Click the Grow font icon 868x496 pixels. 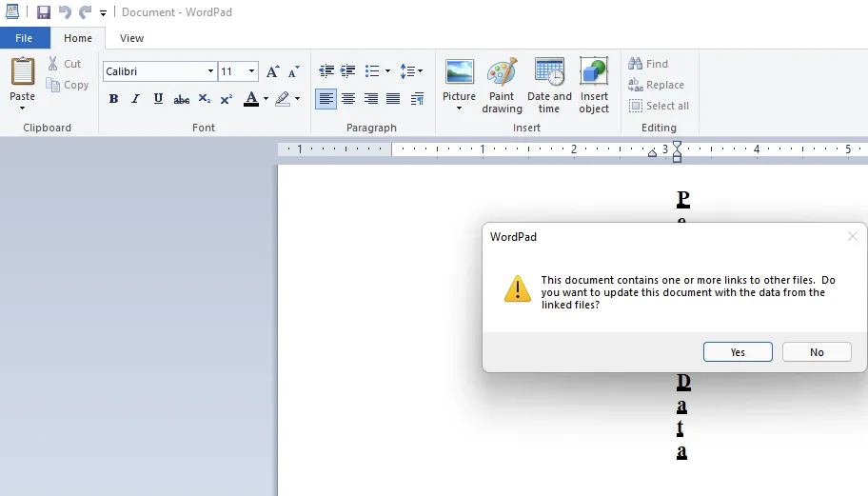click(273, 71)
